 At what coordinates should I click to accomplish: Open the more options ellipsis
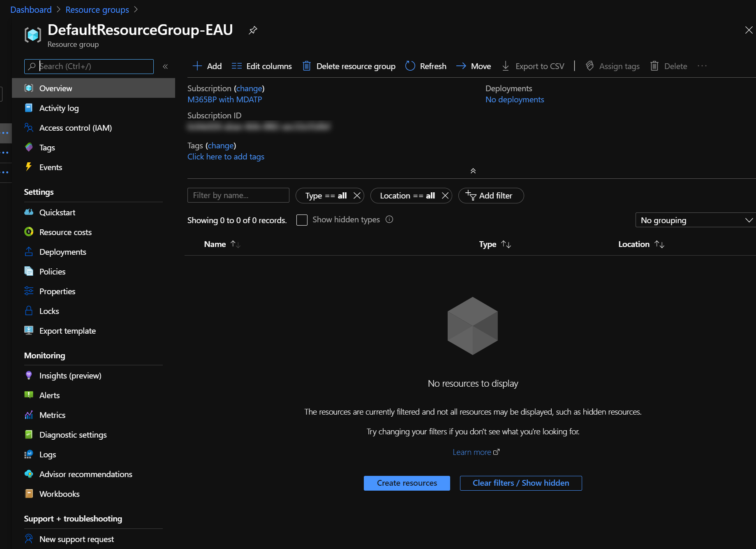702,66
